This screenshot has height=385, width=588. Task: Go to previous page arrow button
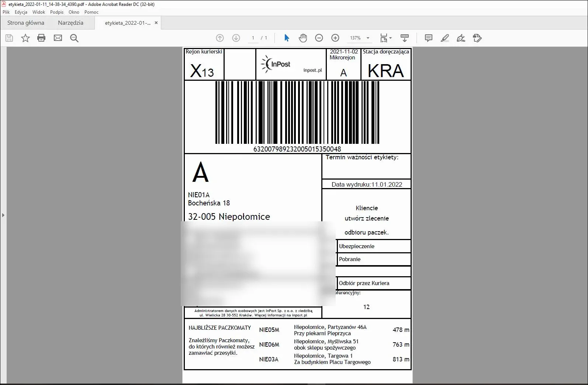click(220, 38)
